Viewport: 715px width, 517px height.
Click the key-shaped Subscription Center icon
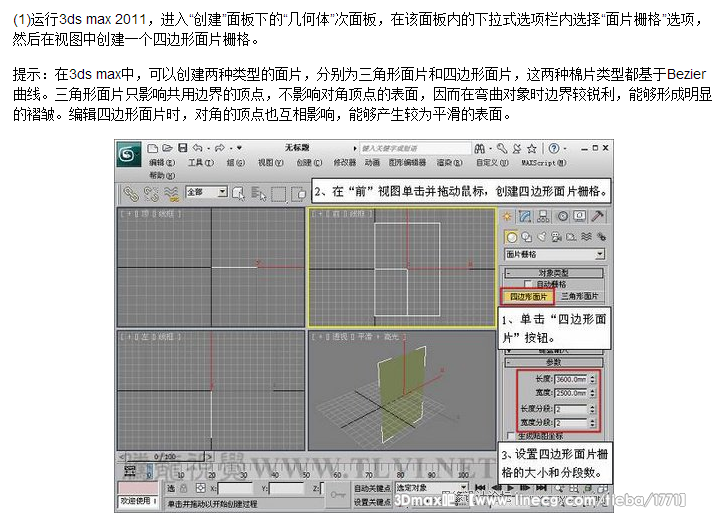click(502, 149)
